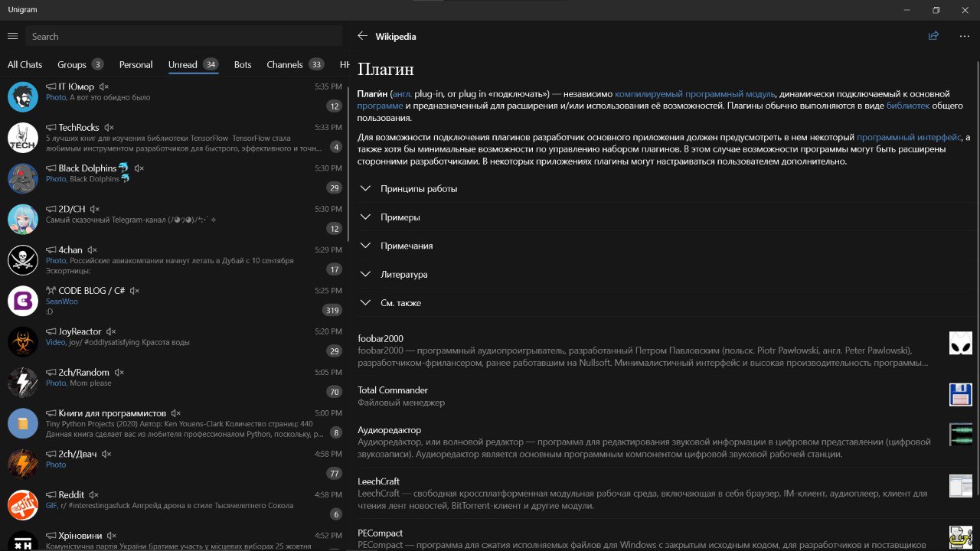This screenshot has height=551, width=980.
Task: Open the Total Commander floppy thumbnail
Action: tap(960, 395)
